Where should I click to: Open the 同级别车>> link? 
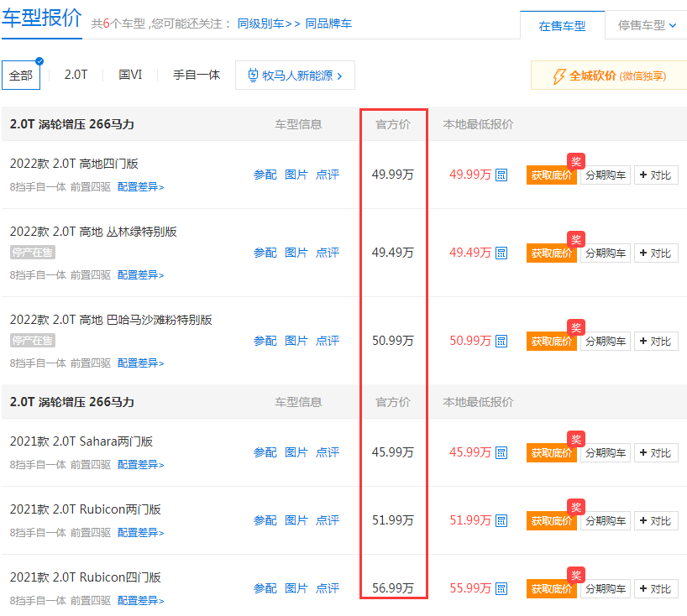point(269,23)
